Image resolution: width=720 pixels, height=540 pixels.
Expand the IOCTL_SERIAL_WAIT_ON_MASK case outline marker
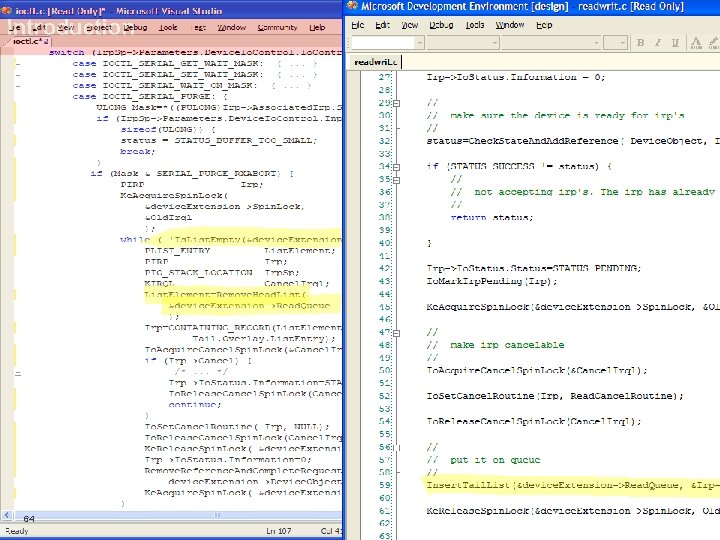[x=18, y=86]
